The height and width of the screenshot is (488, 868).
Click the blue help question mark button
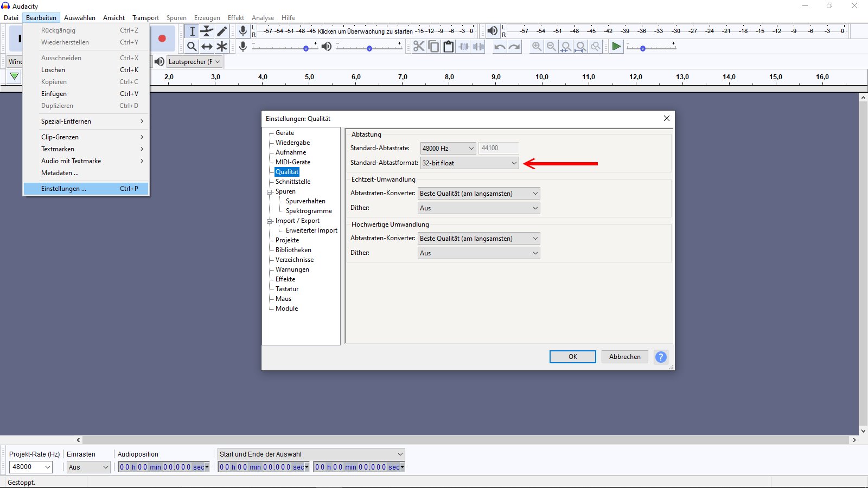click(661, 357)
